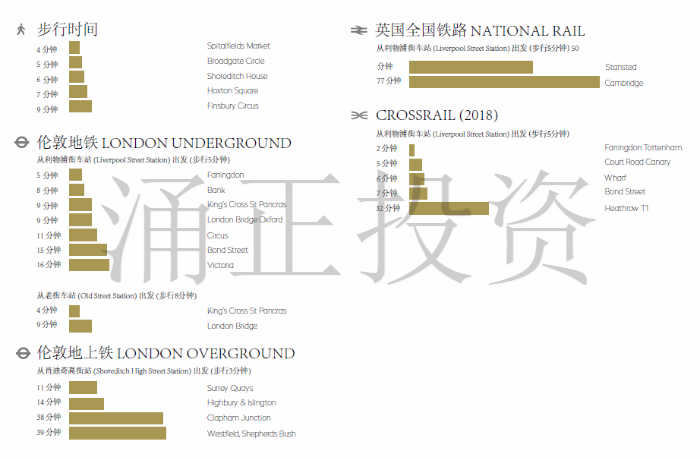This screenshot has width=700, height=459.
Task: Click Liverpool Street Station subheading under Underground
Action: pyautogui.click(x=133, y=160)
